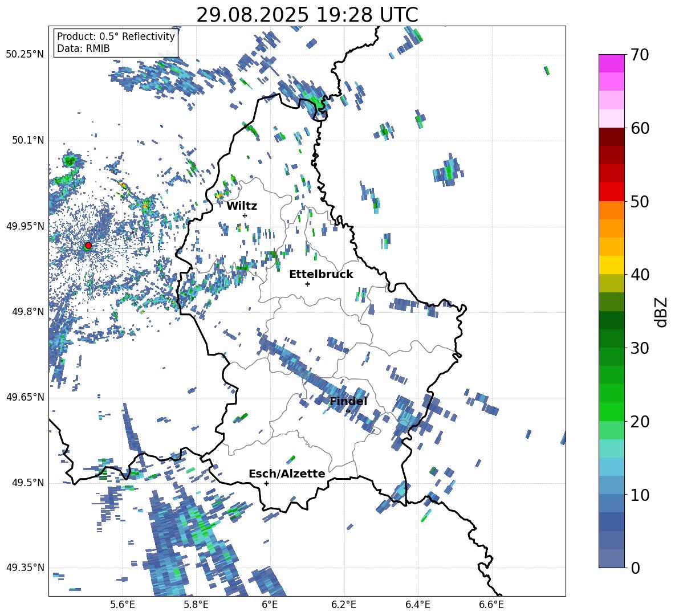Click the yellow colorbar segment near 40
Image resolution: width=675 pixels, height=616 pixels.
pos(611,265)
